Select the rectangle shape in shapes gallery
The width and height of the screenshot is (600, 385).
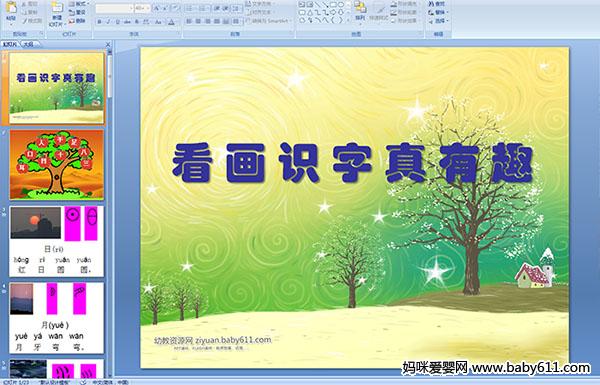coord(333,5)
